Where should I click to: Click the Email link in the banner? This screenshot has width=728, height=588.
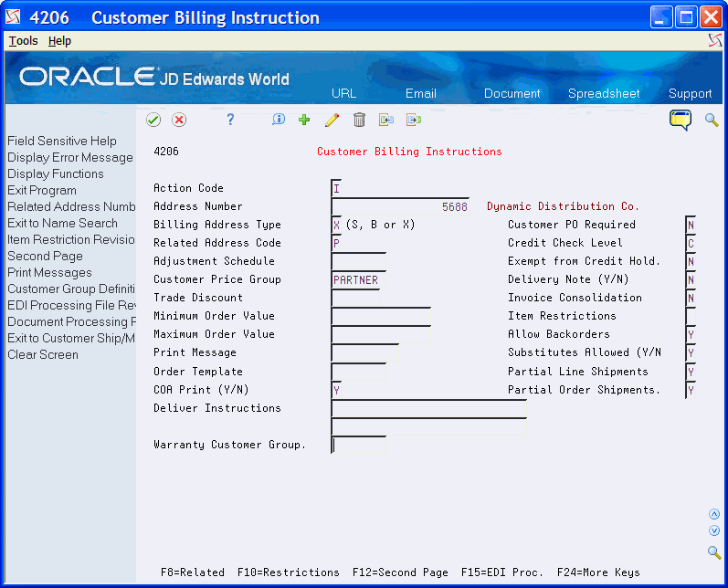click(x=421, y=93)
